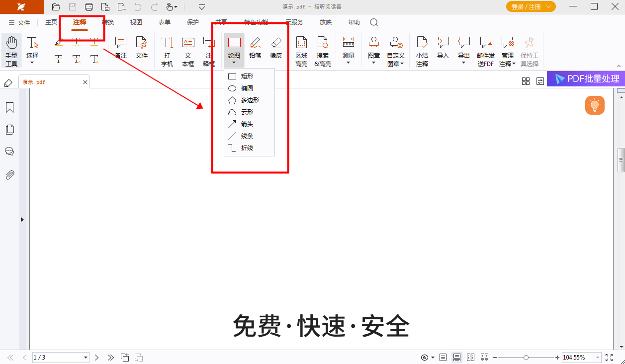Switch to the 放映 slideshow tab

coord(326,22)
